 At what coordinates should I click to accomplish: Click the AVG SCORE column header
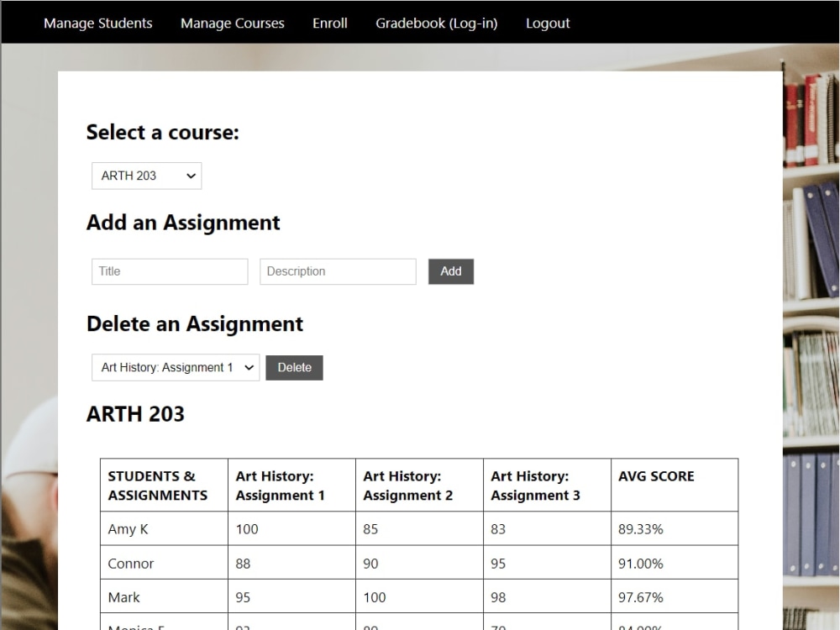coord(675,485)
